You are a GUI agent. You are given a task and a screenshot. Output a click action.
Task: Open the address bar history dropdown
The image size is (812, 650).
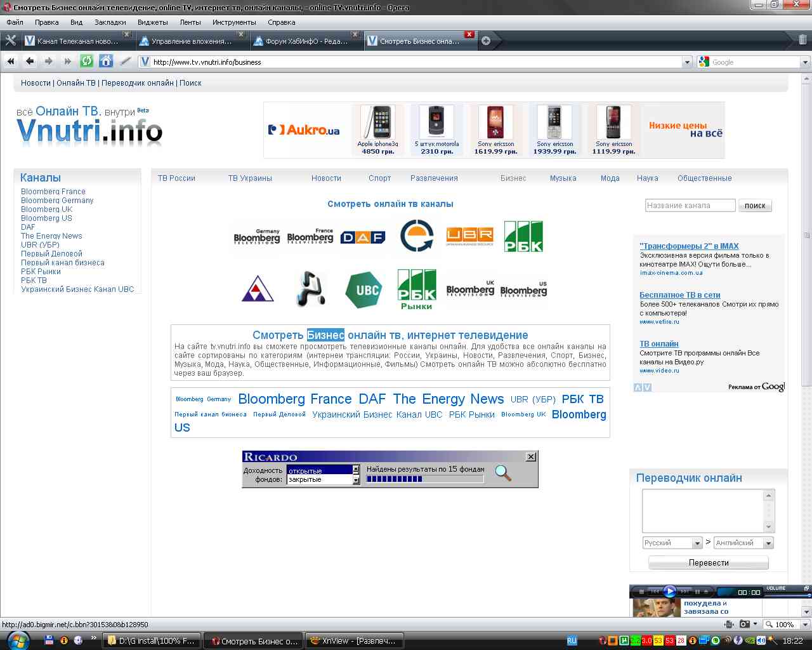pos(687,62)
